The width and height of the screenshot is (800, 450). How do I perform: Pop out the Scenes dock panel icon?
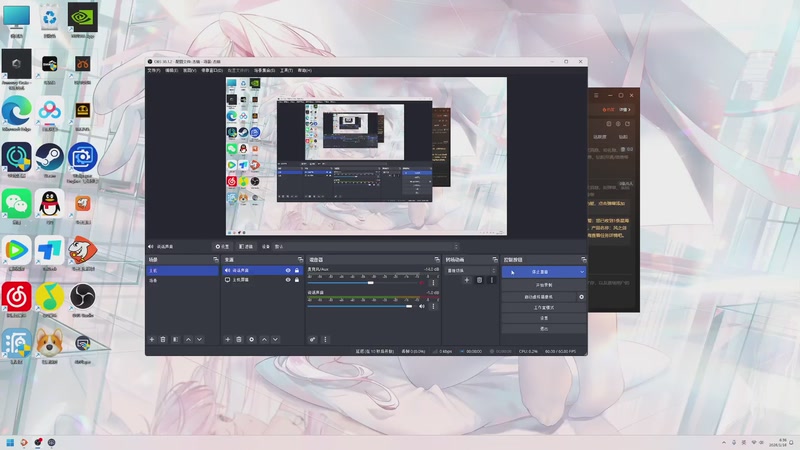coord(215,260)
